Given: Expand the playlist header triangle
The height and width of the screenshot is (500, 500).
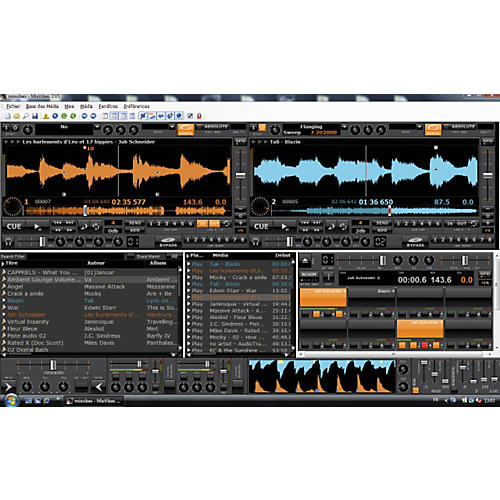Looking at the screenshot, I should [x=188, y=256].
